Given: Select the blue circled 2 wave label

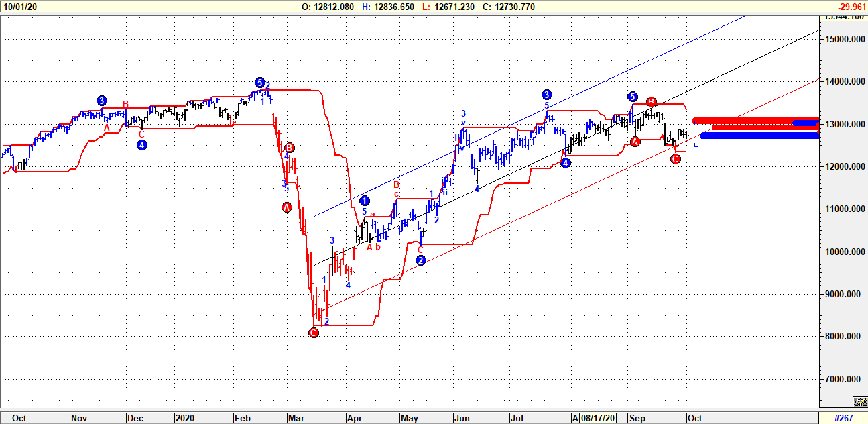Looking at the screenshot, I should [x=421, y=260].
